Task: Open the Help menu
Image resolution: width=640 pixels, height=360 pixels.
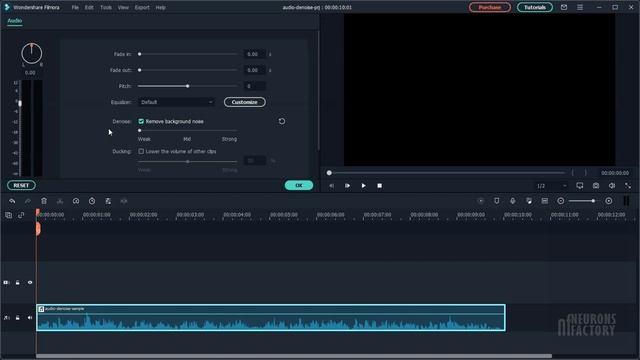Action: (x=160, y=7)
